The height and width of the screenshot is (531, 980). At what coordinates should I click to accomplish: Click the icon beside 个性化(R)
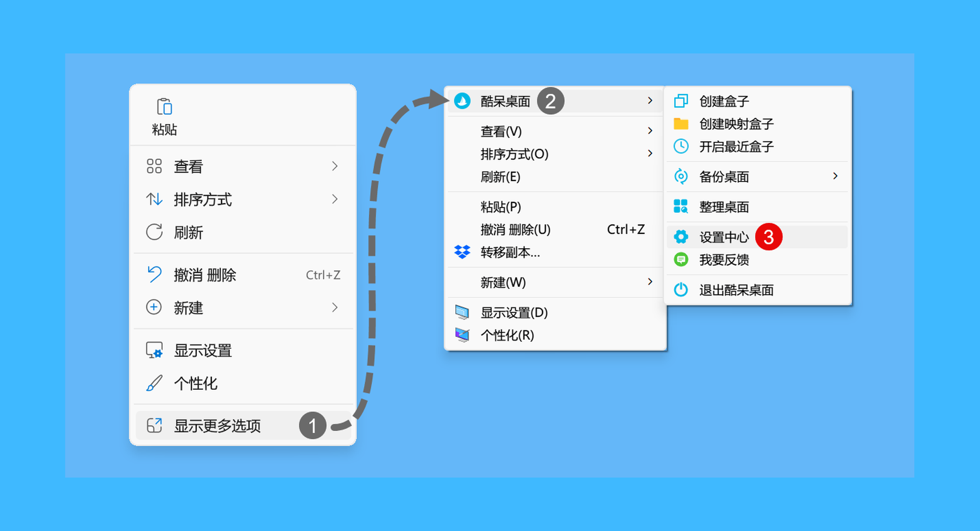click(462, 335)
